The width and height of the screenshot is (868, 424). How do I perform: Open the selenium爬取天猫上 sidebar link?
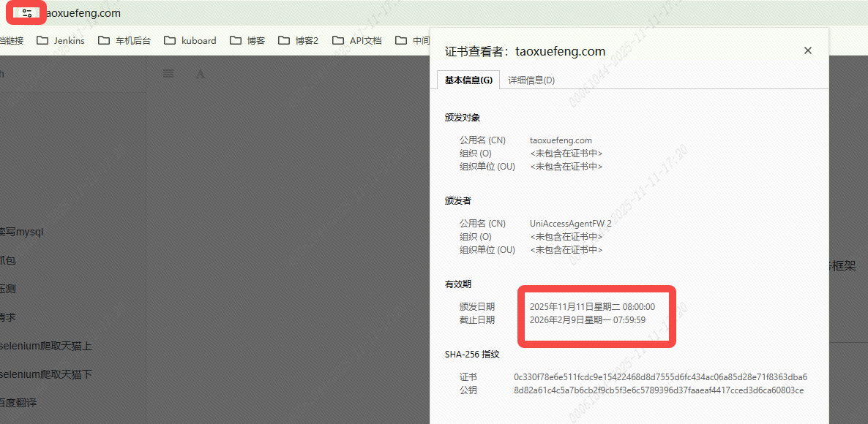coord(45,346)
